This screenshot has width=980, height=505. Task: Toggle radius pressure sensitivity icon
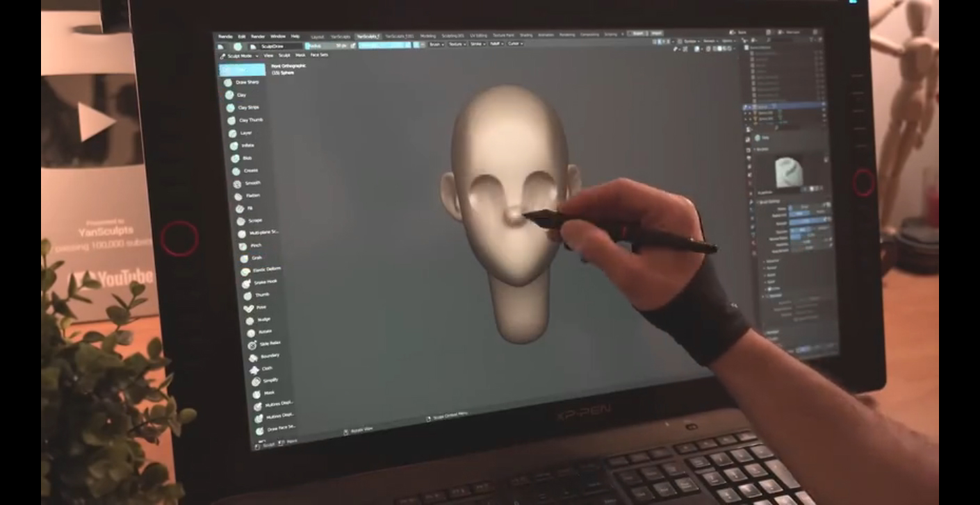[x=352, y=45]
